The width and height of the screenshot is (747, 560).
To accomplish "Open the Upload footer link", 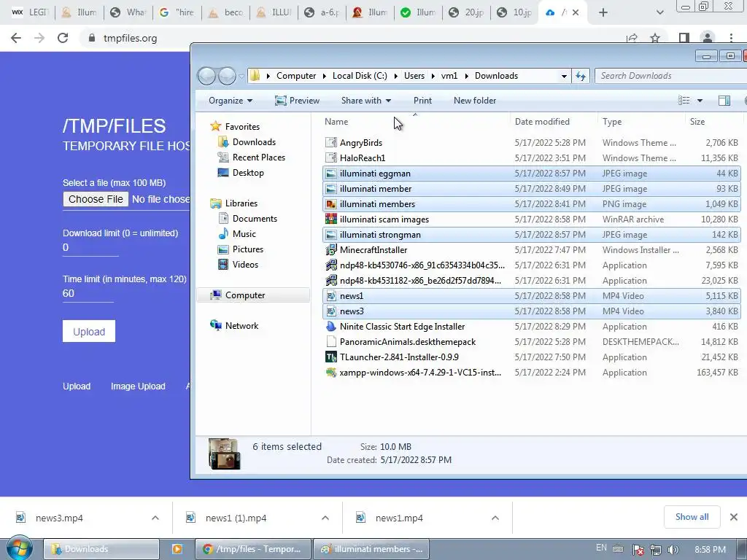I will click(77, 386).
